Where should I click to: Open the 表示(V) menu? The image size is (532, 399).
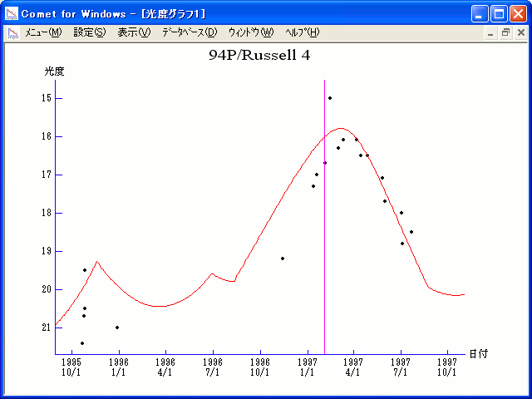(134, 32)
